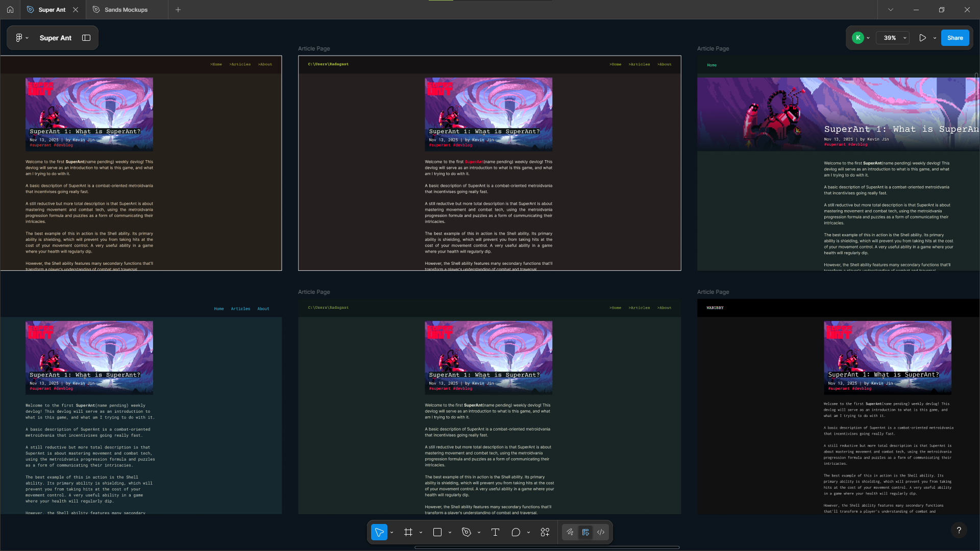980x551 pixels.
Task: Open the Figma main menu icon
Action: (x=19, y=38)
